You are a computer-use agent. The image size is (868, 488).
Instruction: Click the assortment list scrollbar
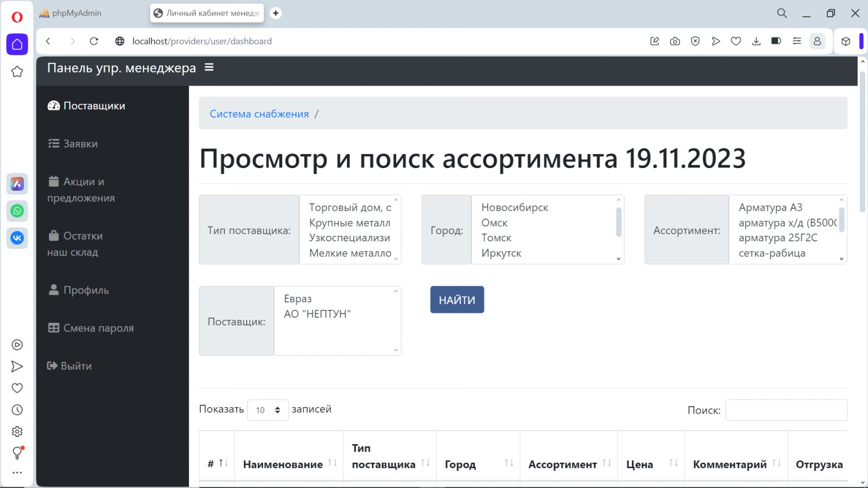(841, 219)
